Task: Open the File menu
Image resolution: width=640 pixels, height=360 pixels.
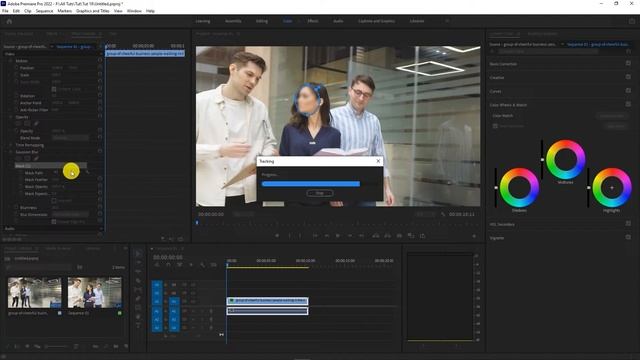Action: pos(5,11)
